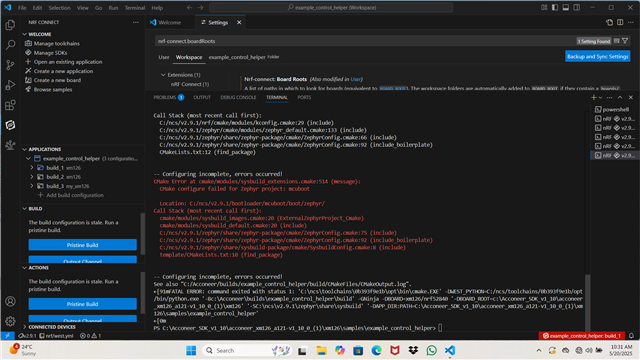
Task: Collapse the Build section
Action: [24, 209]
